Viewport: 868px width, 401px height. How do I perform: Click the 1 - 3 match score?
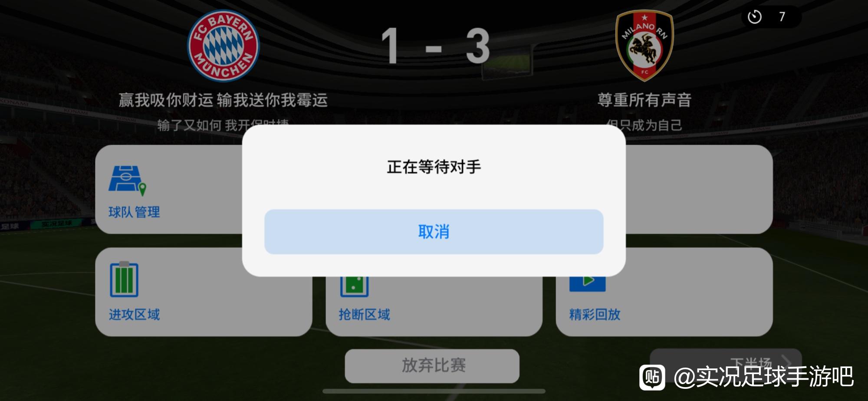pos(435,46)
